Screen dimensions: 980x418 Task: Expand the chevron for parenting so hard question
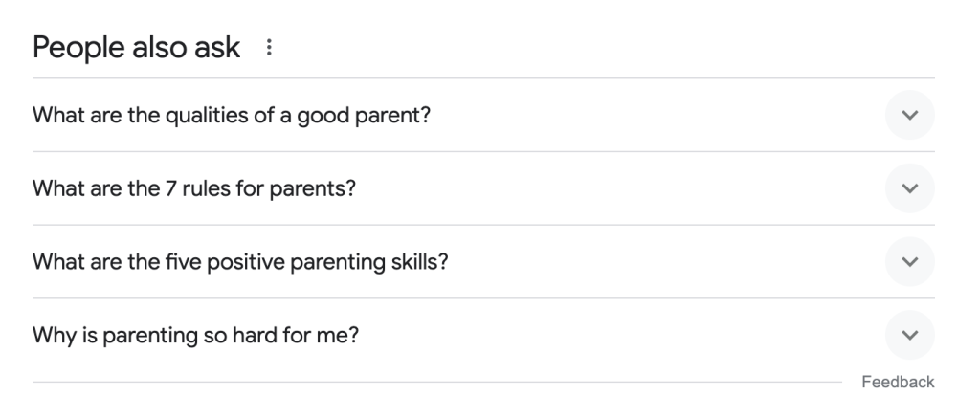(909, 336)
